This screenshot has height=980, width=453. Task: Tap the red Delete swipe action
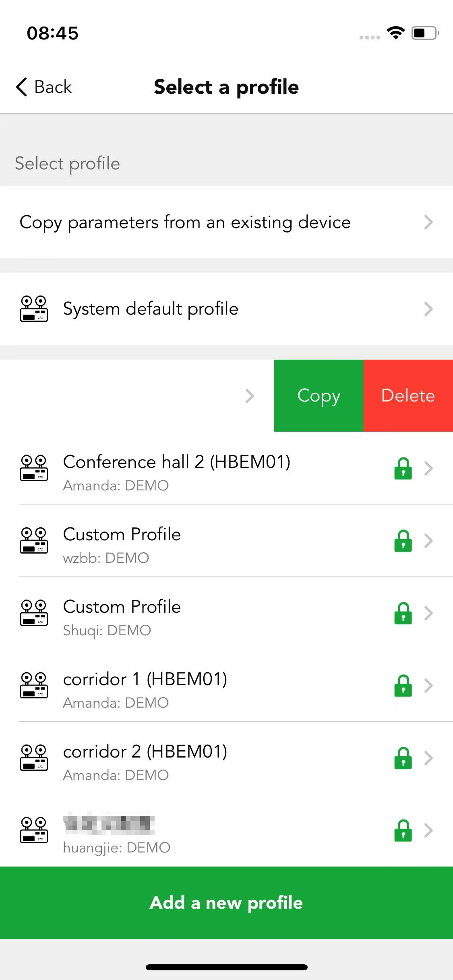tap(408, 396)
